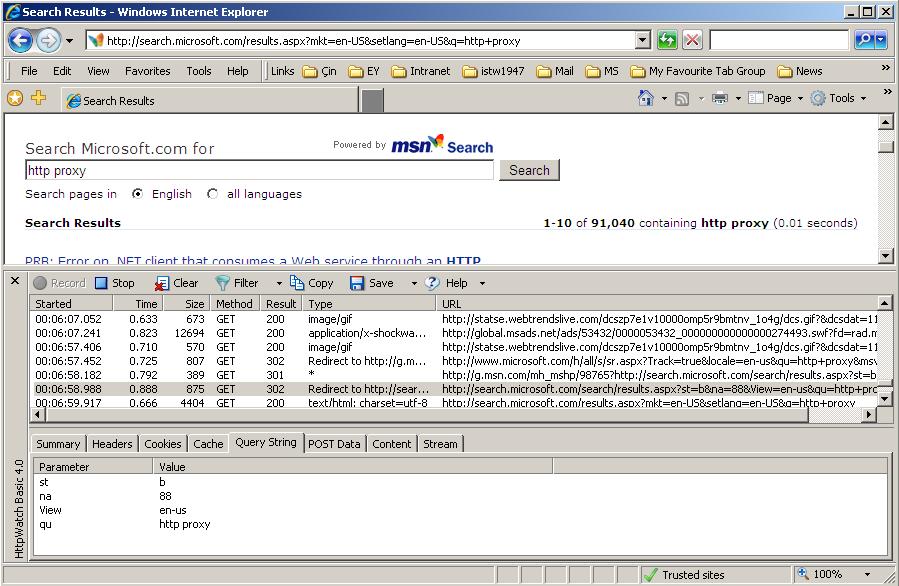899x586 pixels.
Task: Open the recent pages dropdown arrow
Action: tap(69, 41)
